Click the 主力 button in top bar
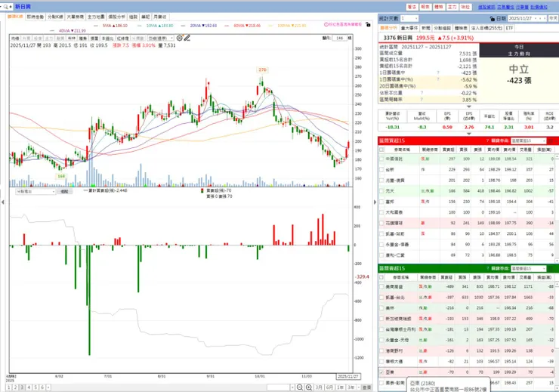The image size is (559, 392). 452,7
